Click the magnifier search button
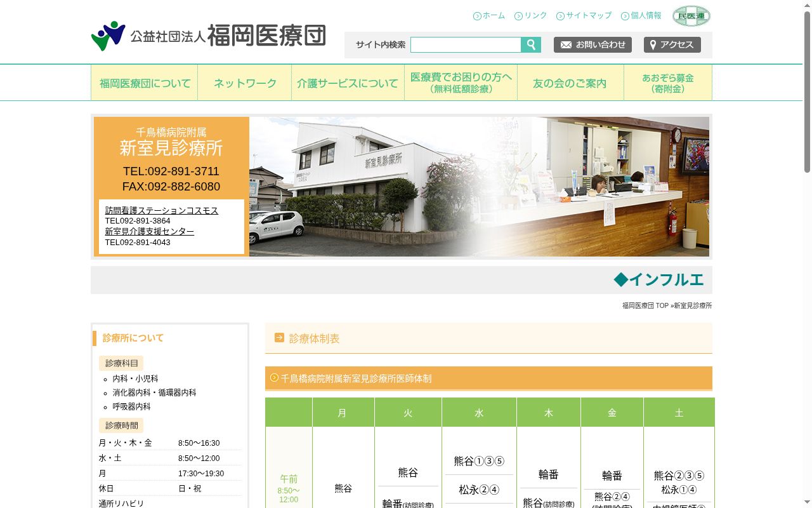This screenshot has width=812, height=508. click(x=531, y=44)
